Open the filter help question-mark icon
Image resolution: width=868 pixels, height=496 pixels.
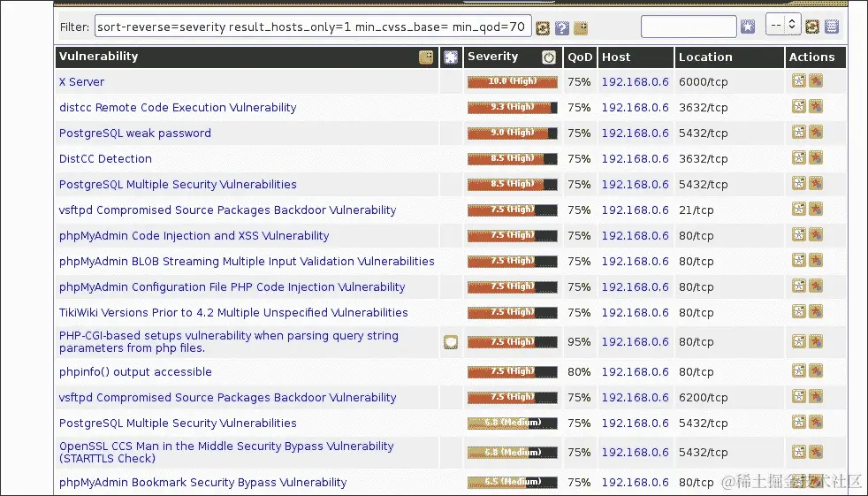(562, 27)
